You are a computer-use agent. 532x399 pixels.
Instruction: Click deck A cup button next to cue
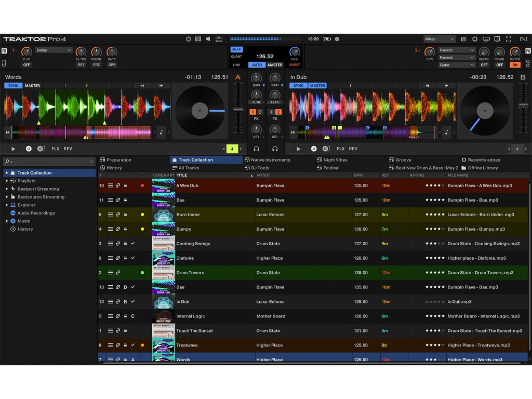point(41,149)
